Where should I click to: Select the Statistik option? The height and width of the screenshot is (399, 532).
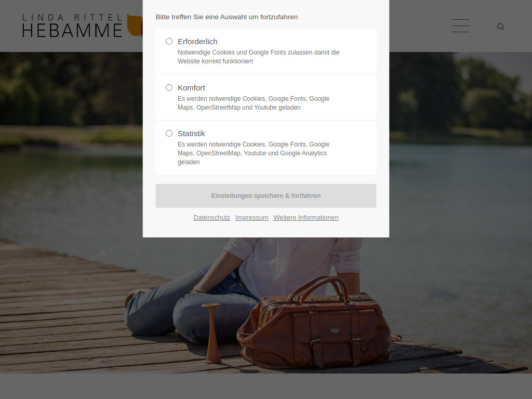click(x=169, y=133)
